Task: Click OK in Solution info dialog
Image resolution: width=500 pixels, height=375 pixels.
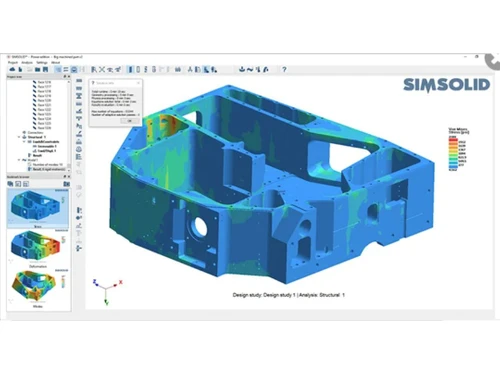Action: point(130,121)
